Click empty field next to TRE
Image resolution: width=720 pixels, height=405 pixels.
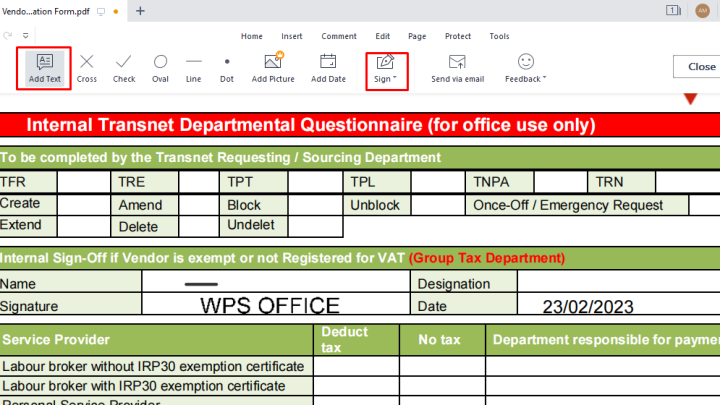198,182
